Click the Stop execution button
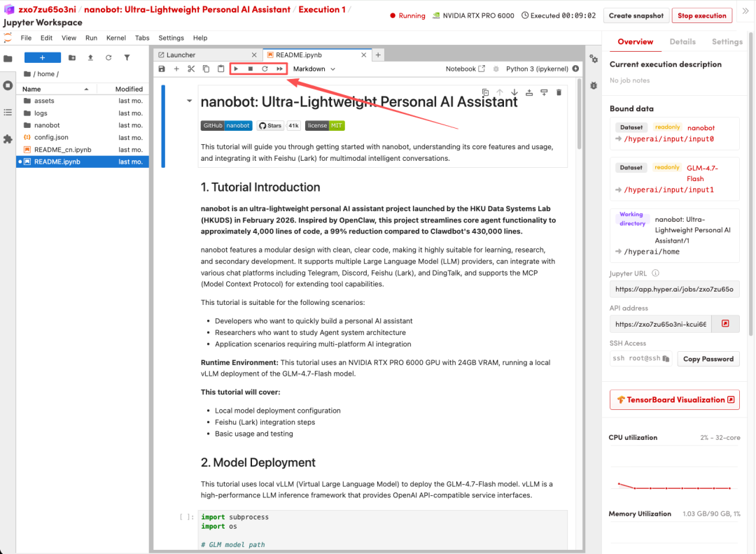This screenshot has height=554, width=756. pyautogui.click(x=701, y=15)
